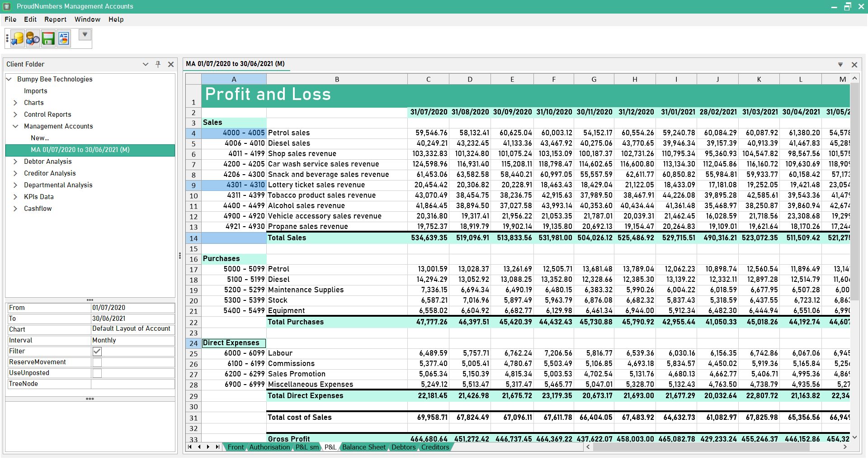Collapse the Bumpy Bee Technologies node
The height and width of the screenshot is (466, 868).
(x=9, y=79)
